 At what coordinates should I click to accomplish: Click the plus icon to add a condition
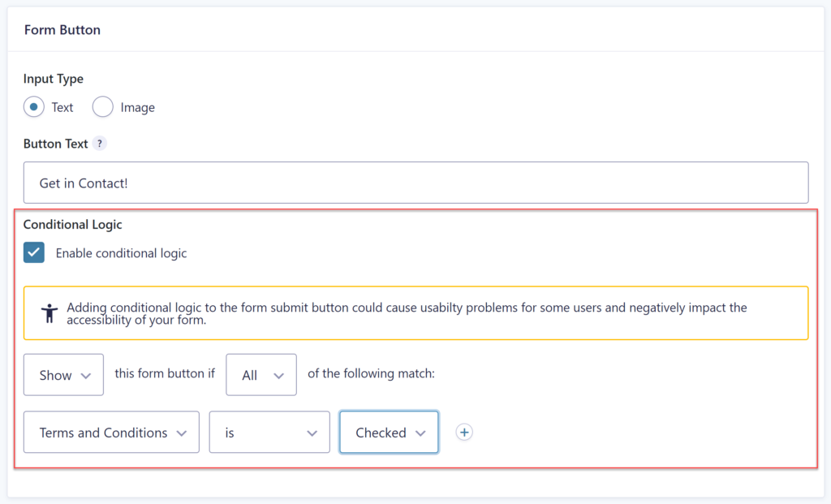click(x=464, y=432)
